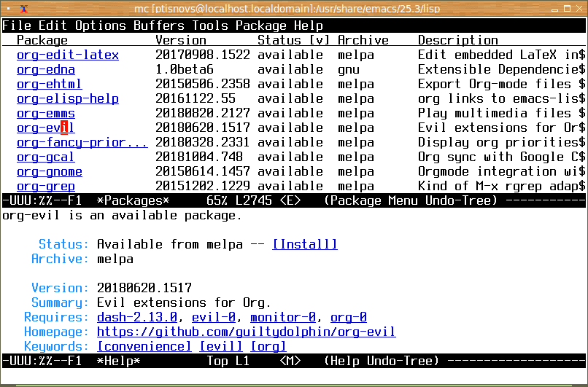Click the org-gnome package link
Screen dimensions: 588x387
(50, 171)
